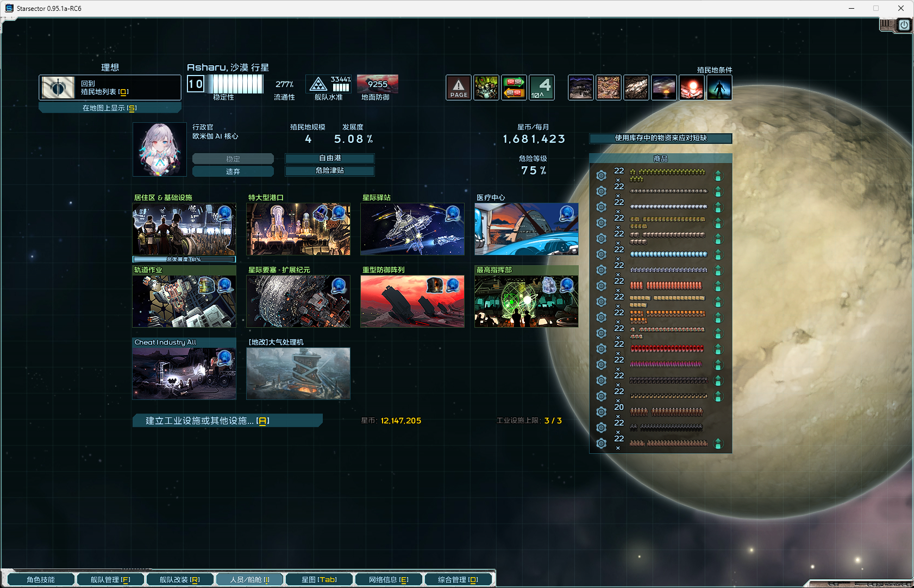Click the 遗弃 abandon button
914x588 pixels.
point(233,172)
